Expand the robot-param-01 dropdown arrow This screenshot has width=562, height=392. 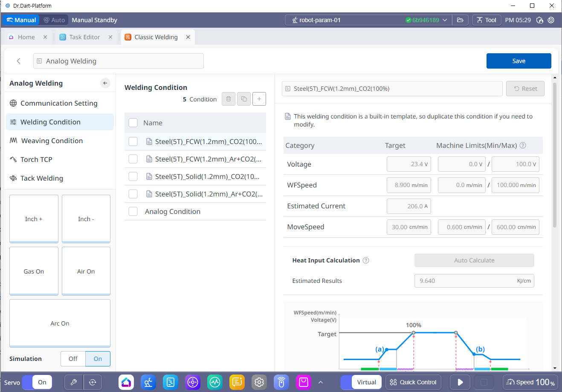pos(445,20)
